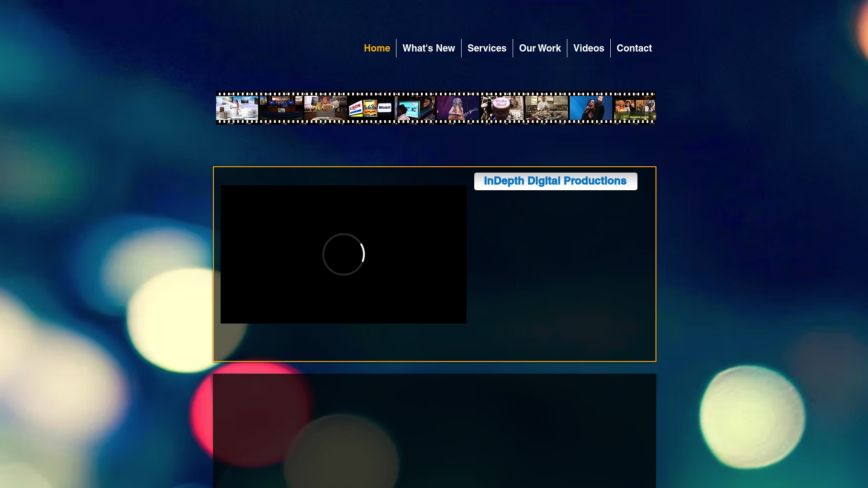
Task: Select the LIME Magazine Launch frame
Action: pyautogui.click(x=634, y=108)
